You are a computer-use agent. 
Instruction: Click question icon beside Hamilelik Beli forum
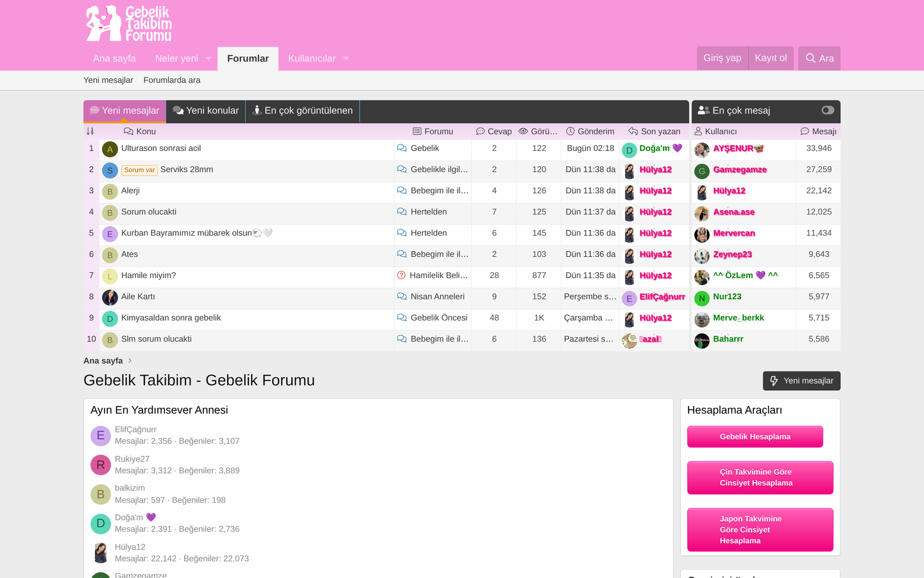pyautogui.click(x=401, y=276)
